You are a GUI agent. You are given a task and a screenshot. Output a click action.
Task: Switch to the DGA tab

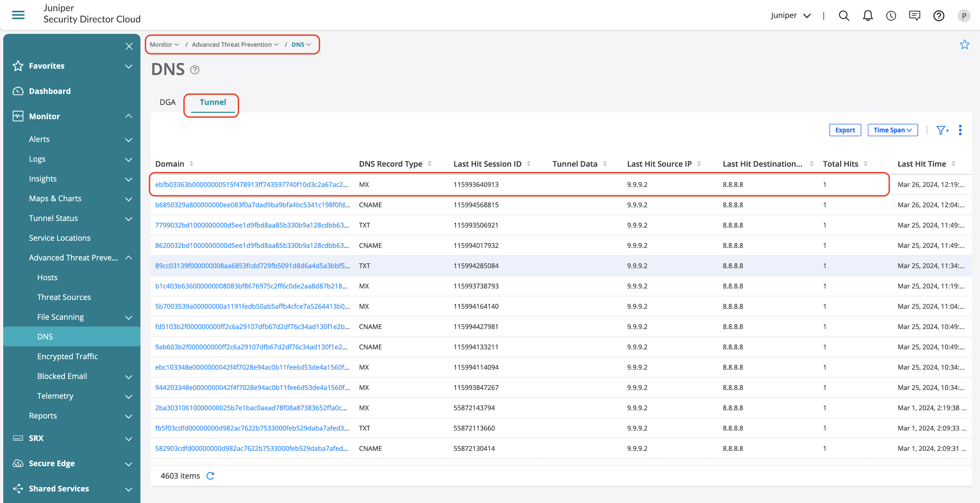168,102
